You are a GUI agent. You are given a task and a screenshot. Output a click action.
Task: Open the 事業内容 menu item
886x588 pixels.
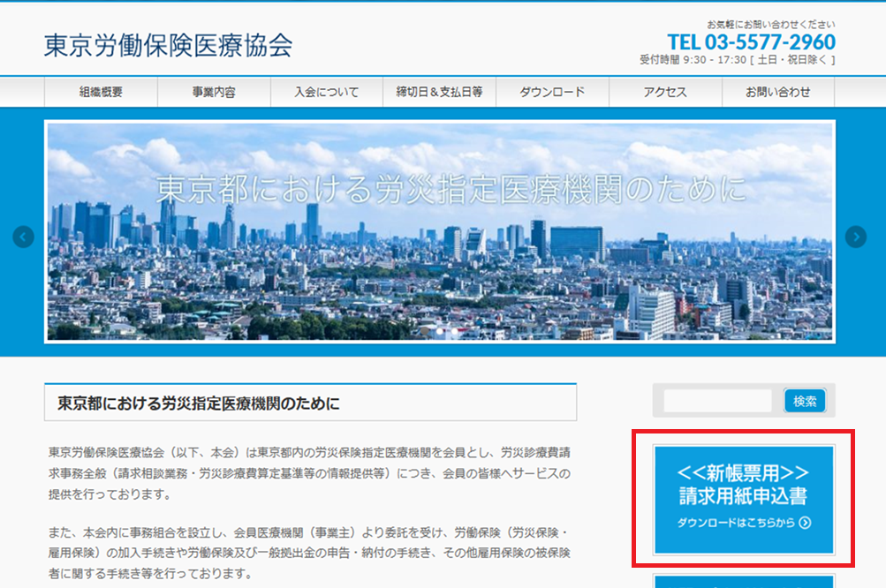coord(214,92)
